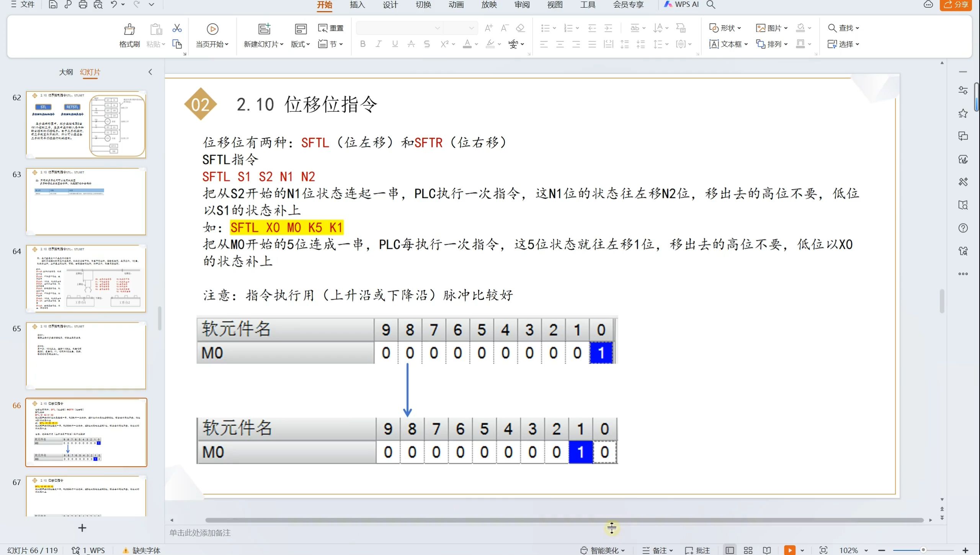Toggle the Notes (备注) pane
The height and width of the screenshot is (555, 980).
(656, 550)
